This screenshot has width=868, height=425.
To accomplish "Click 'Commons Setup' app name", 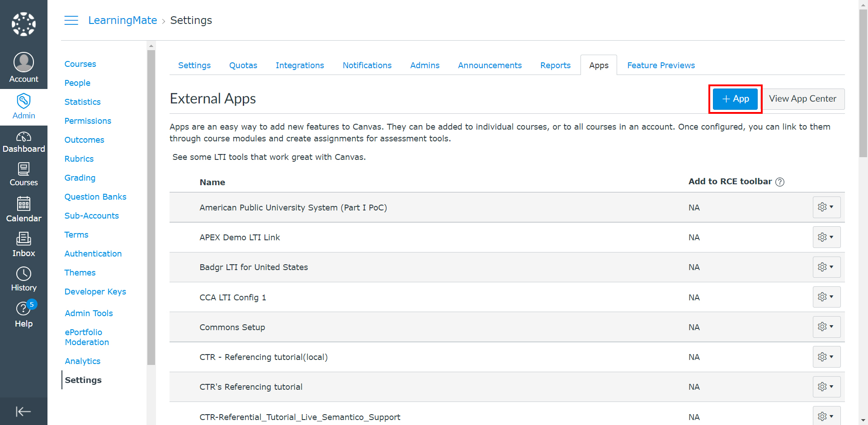I will coord(232,327).
